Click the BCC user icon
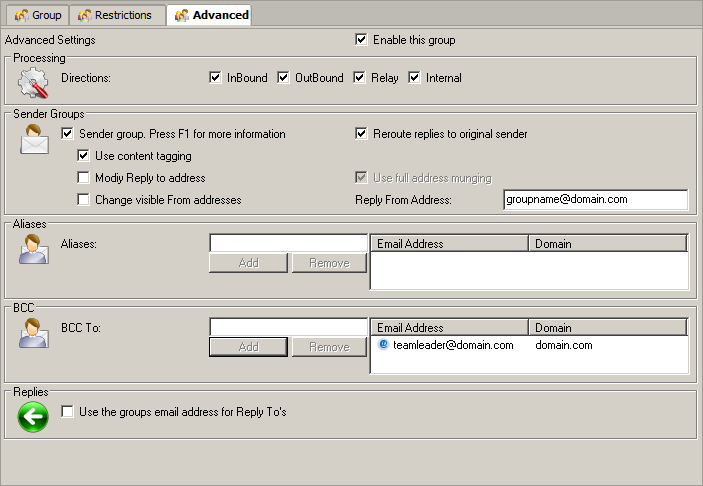 click(34, 333)
